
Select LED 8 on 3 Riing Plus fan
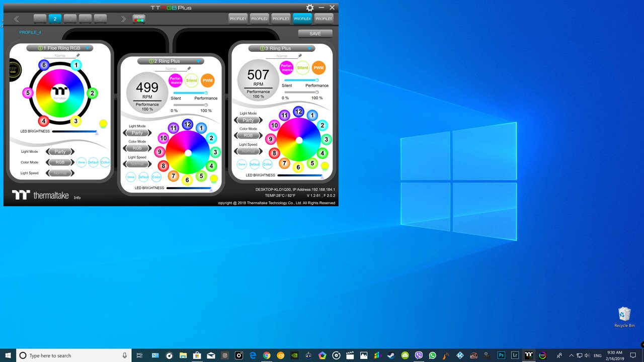click(x=274, y=153)
